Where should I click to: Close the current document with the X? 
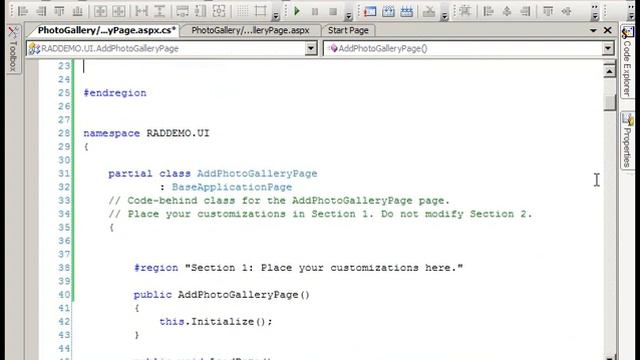pos(607,30)
